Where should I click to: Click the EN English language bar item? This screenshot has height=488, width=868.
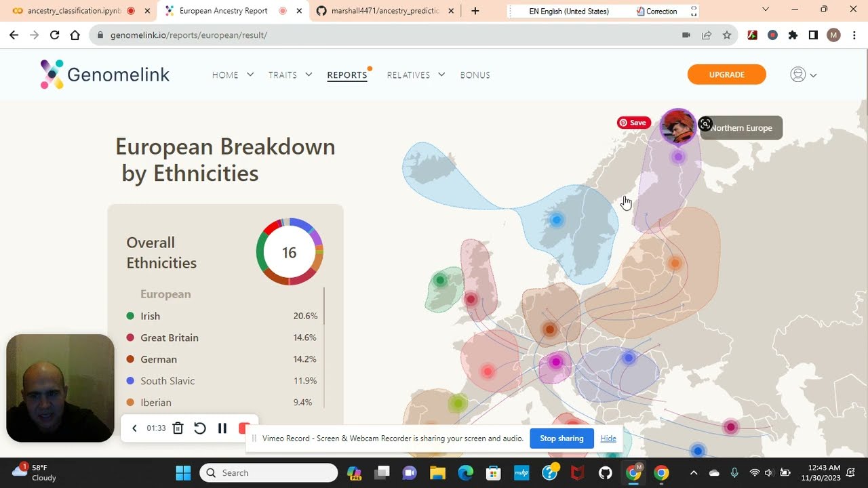point(570,11)
